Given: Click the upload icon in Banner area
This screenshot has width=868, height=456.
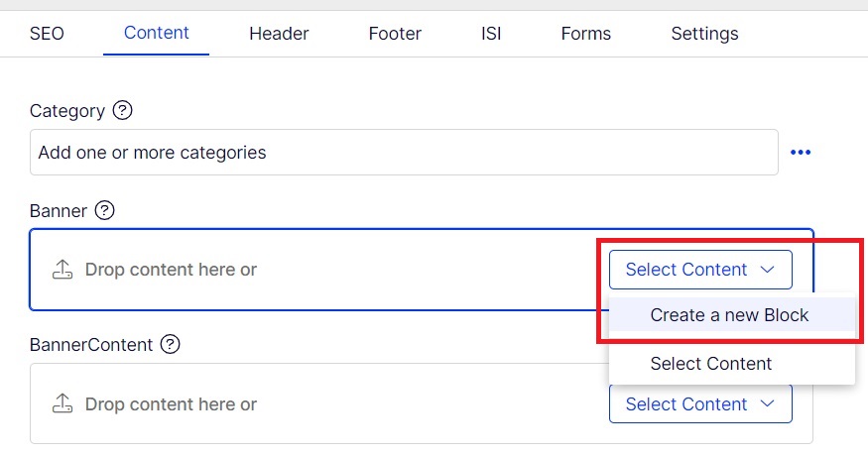Looking at the screenshot, I should [x=62, y=270].
